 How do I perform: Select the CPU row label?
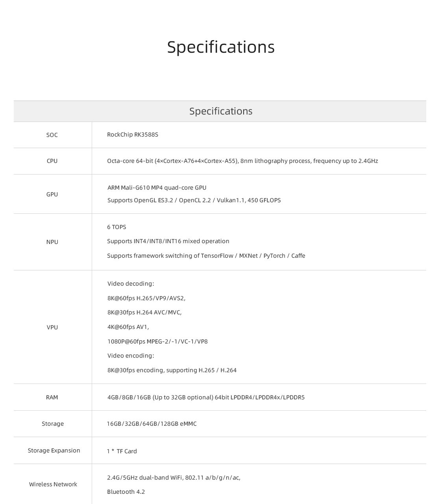pos(52,161)
